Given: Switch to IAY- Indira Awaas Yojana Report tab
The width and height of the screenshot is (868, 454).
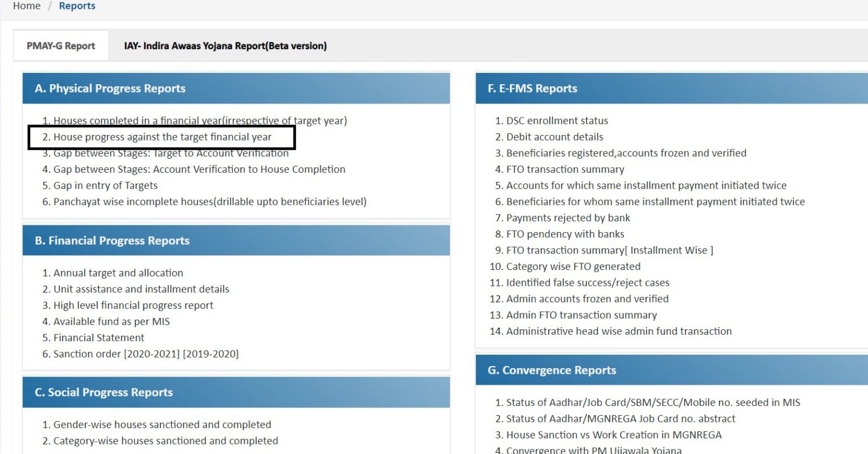Looking at the screenshot, I should [x=225, y=46].
